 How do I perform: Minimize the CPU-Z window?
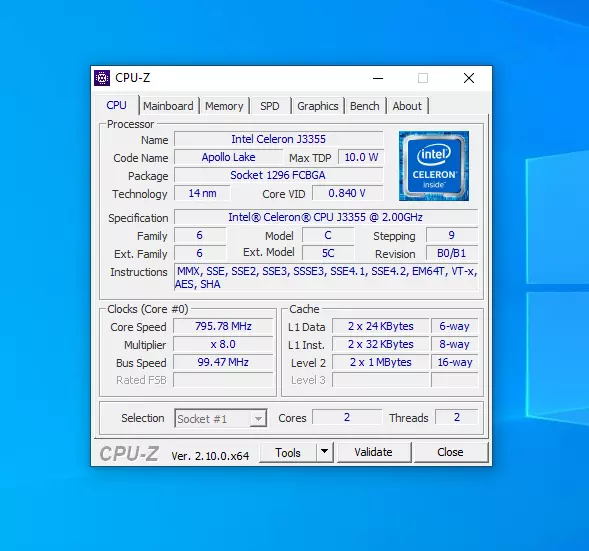[378, 78]
